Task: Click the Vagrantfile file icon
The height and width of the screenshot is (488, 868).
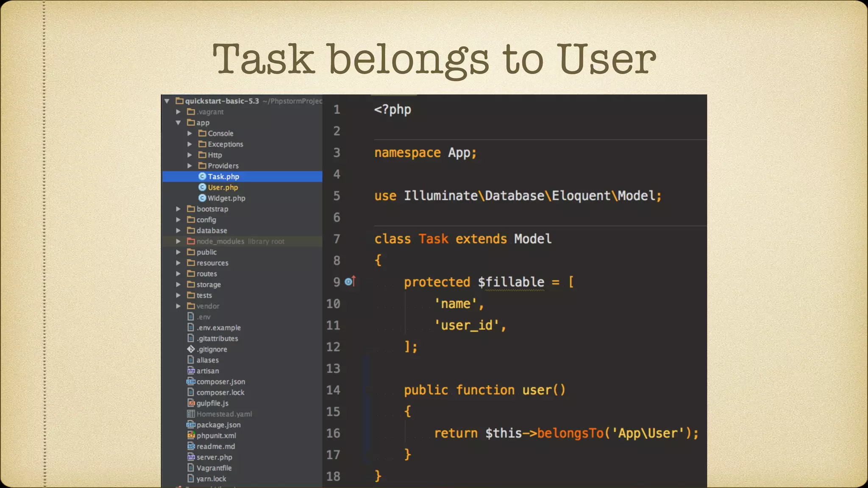Action: coord(191,468)
